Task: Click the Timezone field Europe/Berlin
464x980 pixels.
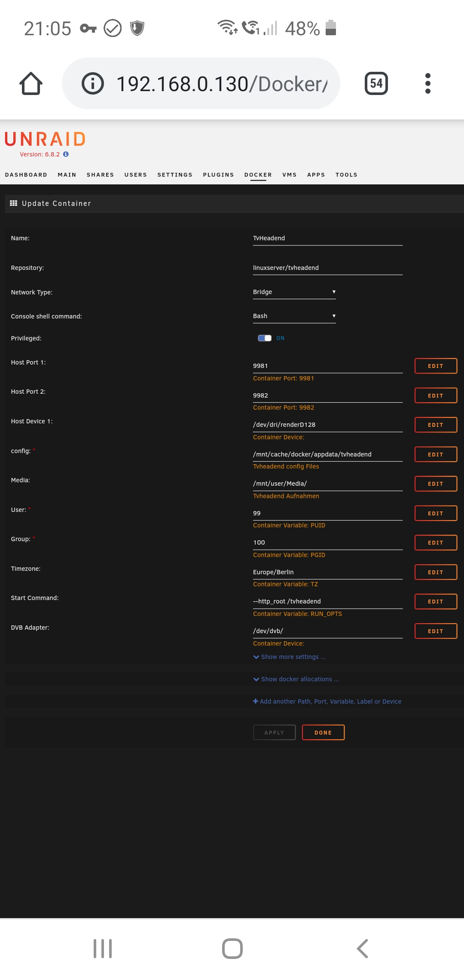Action: pyautogui.click(x=328, y=572)
